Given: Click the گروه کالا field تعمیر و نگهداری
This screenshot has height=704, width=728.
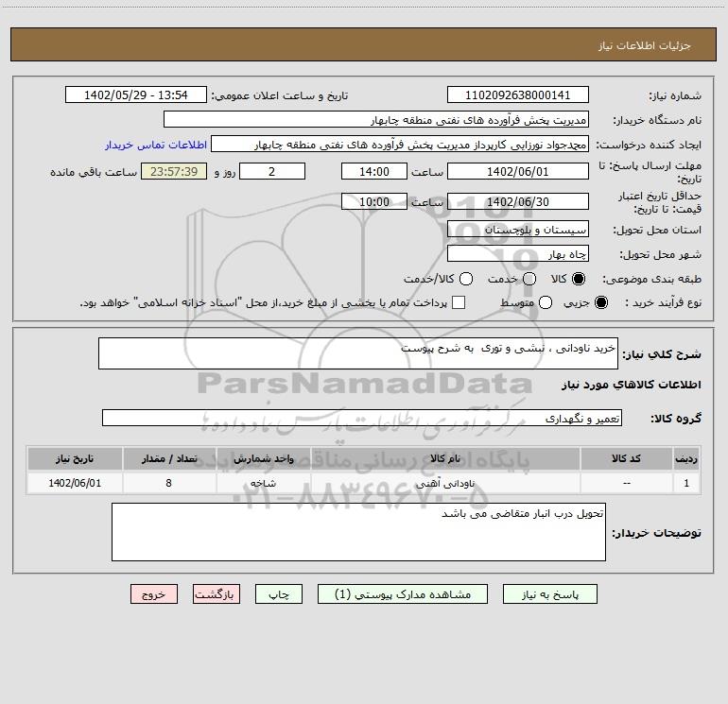Looking at the screenshot, I should pos(362,418).
